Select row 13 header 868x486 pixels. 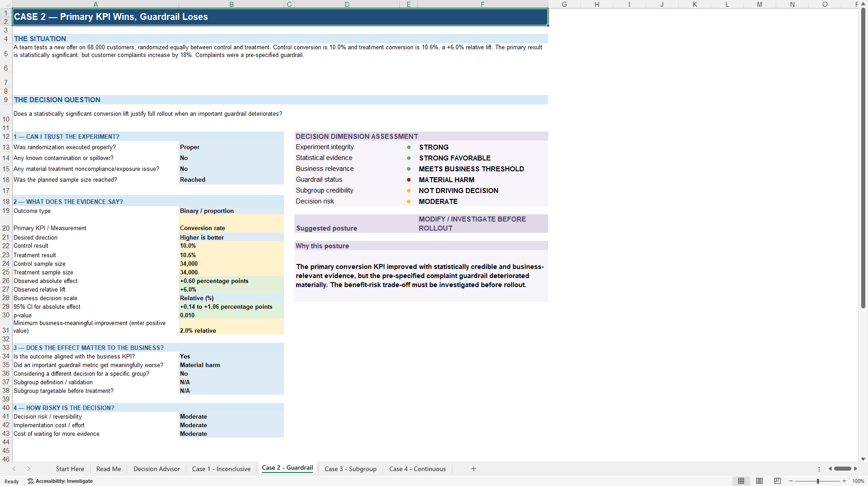click(6, 147)
